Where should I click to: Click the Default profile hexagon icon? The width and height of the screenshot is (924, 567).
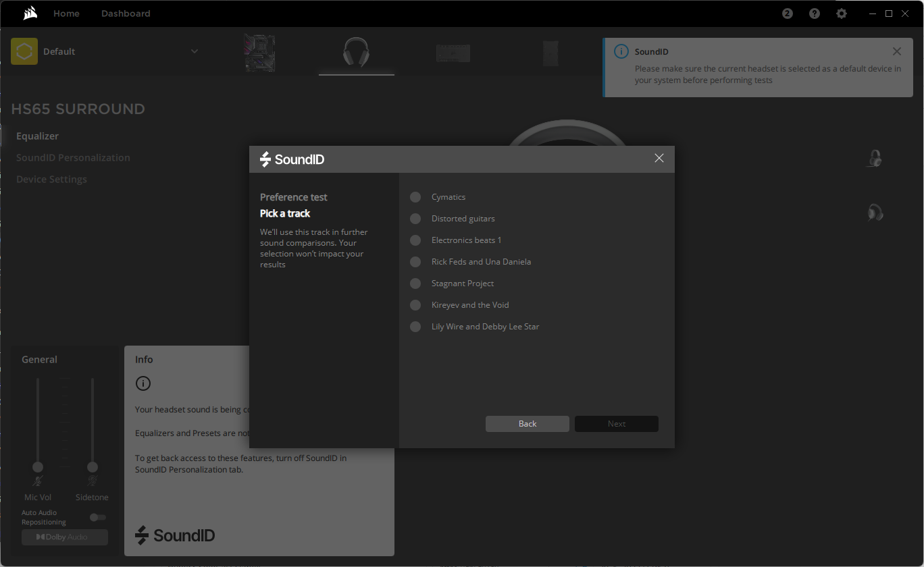pos(24,51)
